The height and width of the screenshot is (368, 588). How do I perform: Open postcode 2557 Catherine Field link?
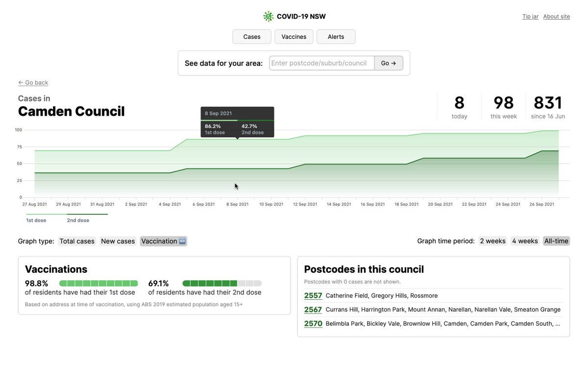point(313,295)
